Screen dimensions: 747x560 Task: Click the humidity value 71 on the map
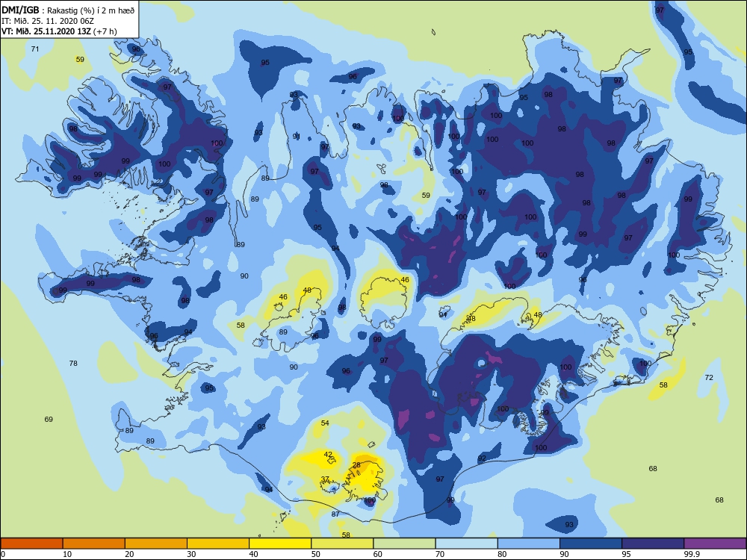[35, 49]
